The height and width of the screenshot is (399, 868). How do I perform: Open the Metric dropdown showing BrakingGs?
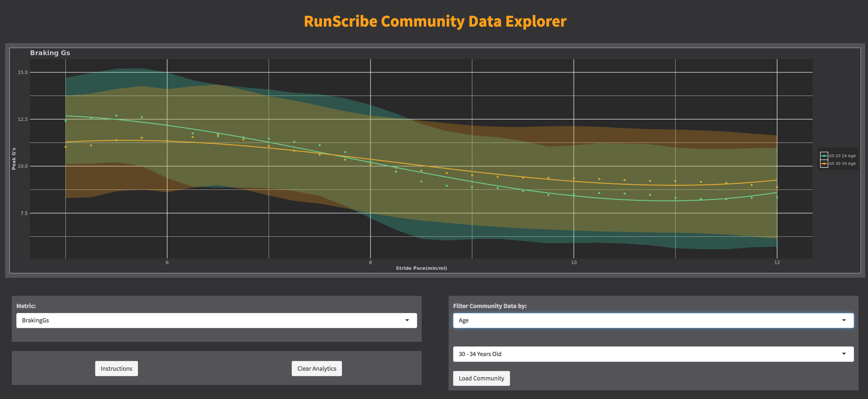pos(216,320)
